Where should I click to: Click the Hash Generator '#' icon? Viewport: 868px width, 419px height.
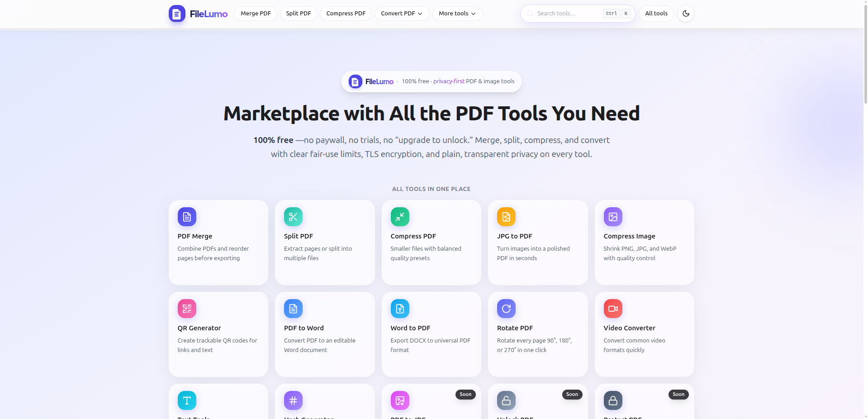coord(293,400)
